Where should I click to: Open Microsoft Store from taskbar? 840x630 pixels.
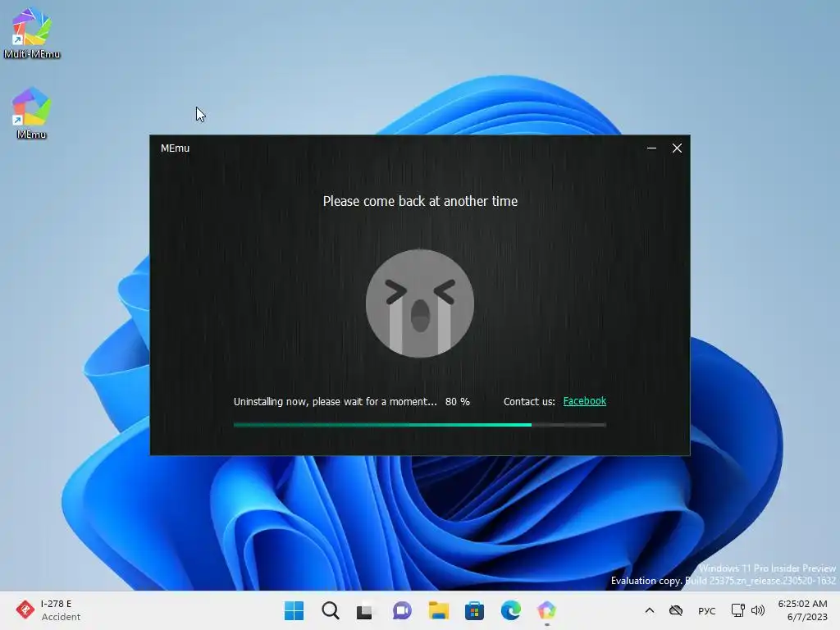point(474,610)
